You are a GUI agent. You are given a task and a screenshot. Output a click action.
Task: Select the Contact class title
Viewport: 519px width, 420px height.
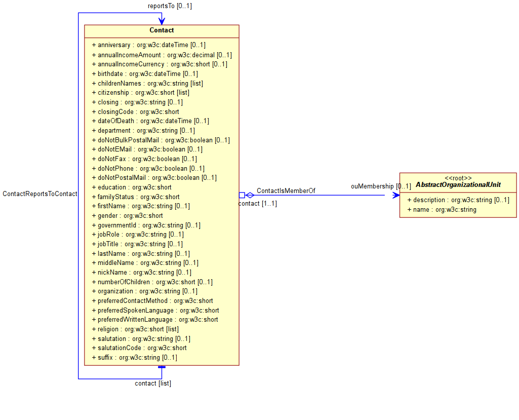(x=162, y=30)
